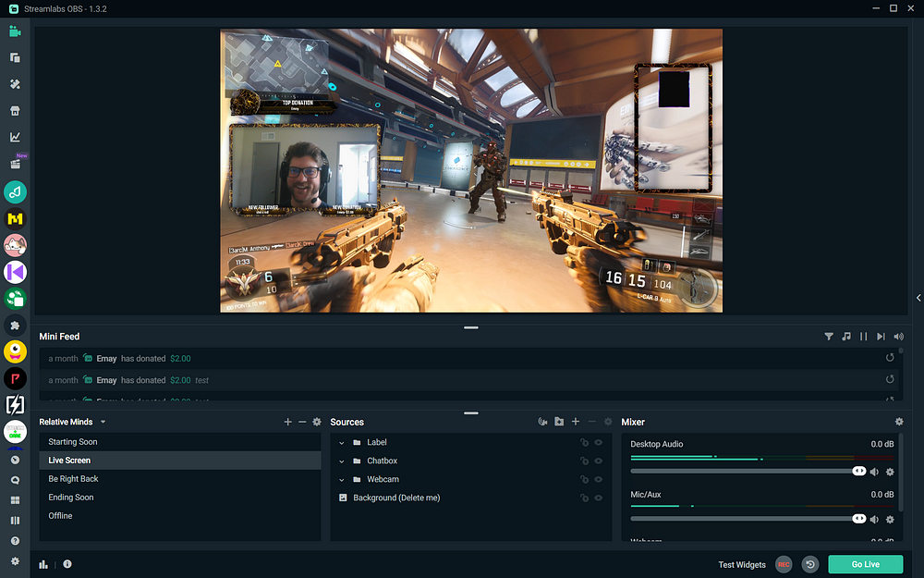924x578 pixels.
Task: Open Desktop Audio source settings gear
Action: click(x=890, y=472)
